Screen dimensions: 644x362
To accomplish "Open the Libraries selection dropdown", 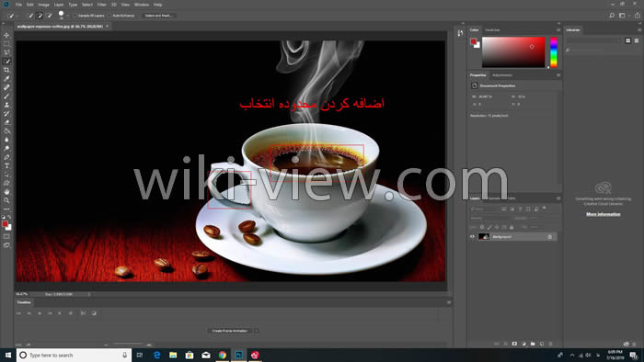I will tap(593, 40).
